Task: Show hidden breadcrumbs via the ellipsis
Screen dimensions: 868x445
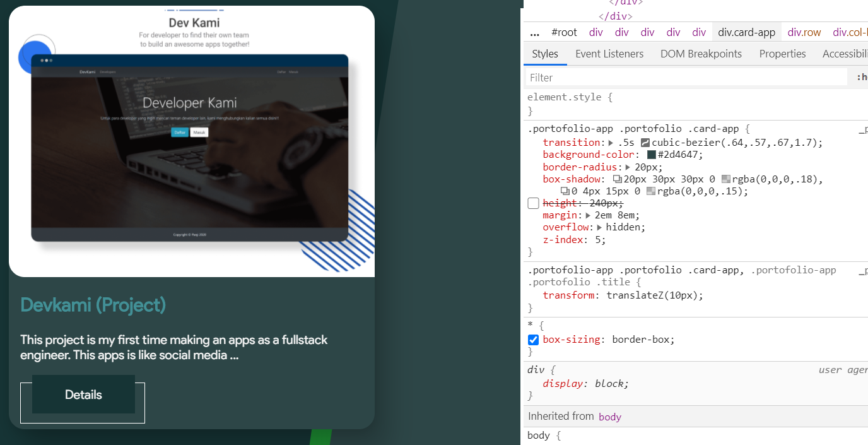Action: pyautogui.click(x=534, y=32)
